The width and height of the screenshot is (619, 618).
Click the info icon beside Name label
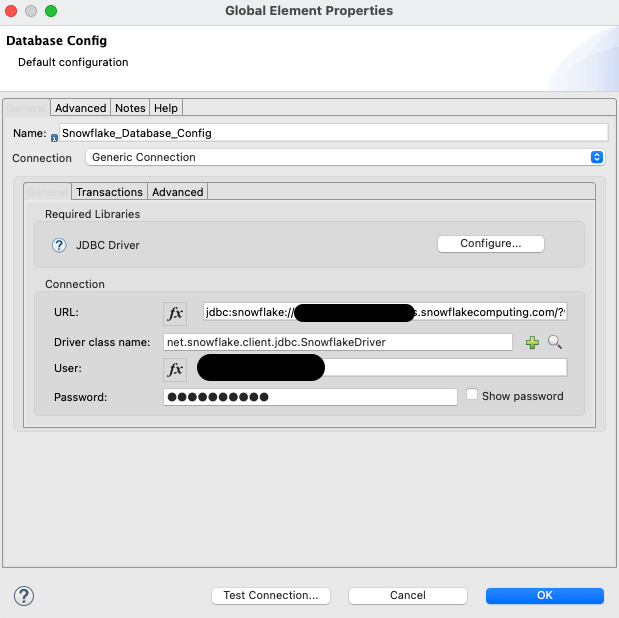pyautogui.click(x=54, y=138)
